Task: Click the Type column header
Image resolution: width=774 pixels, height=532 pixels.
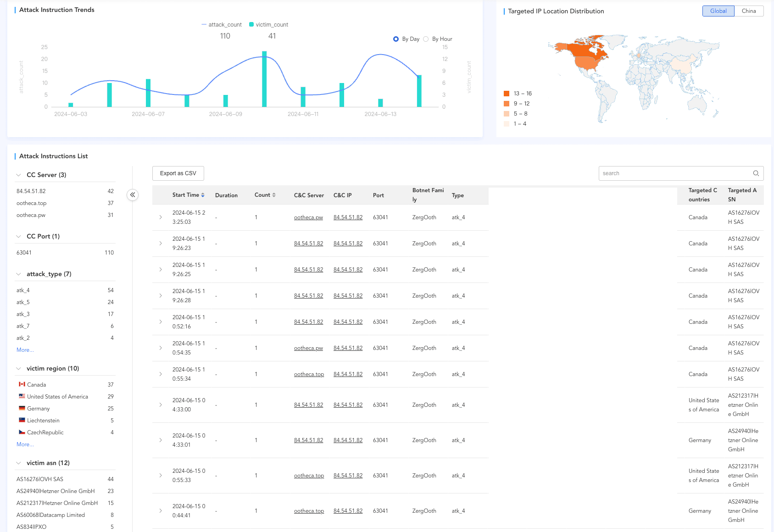Action: point(458,195)
